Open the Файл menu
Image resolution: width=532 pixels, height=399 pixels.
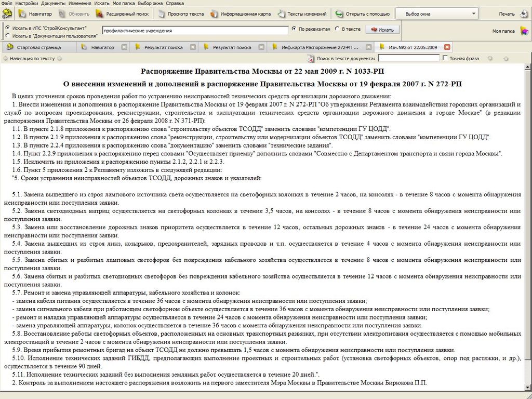[7, 3]
